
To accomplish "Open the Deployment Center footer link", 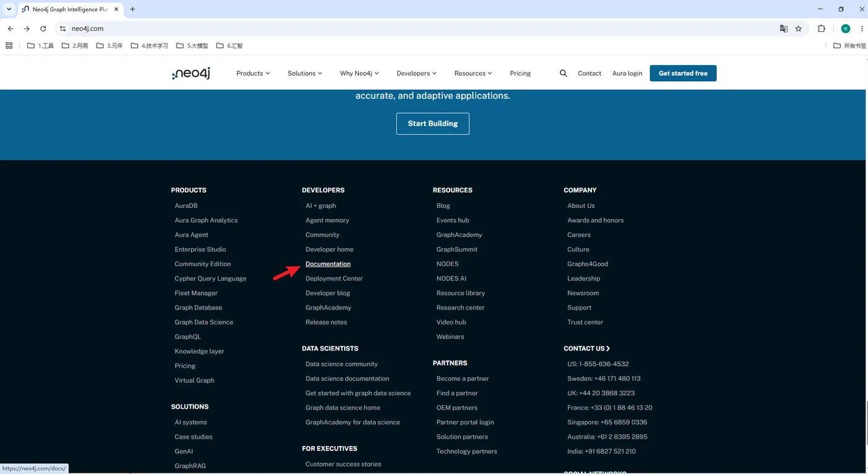I will pos(334,279).
